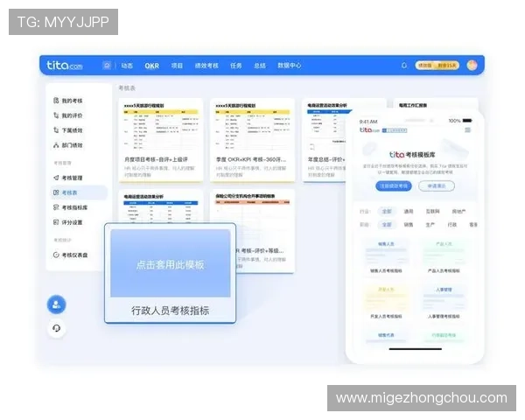Click the yellow trial badge showing 剩余15天
525x420 pixels.
click(437, 66)
